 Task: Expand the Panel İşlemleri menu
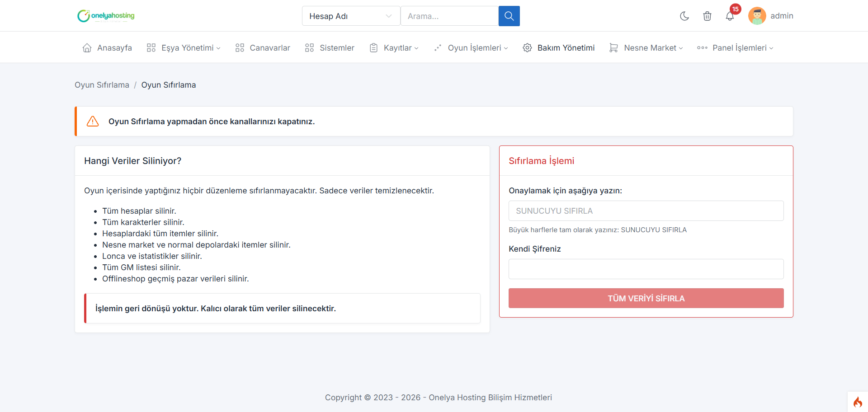tap(735, 47)
